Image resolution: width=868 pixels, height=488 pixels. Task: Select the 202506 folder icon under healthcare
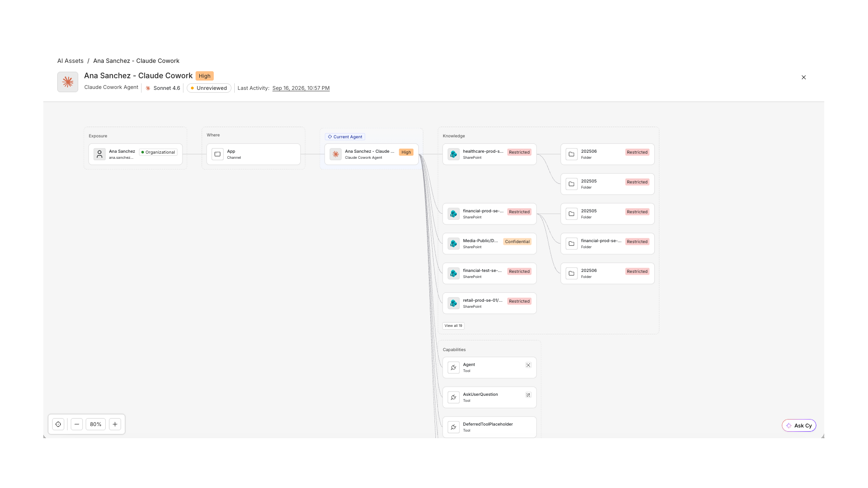pyautogui.click(x=571, y=154)
